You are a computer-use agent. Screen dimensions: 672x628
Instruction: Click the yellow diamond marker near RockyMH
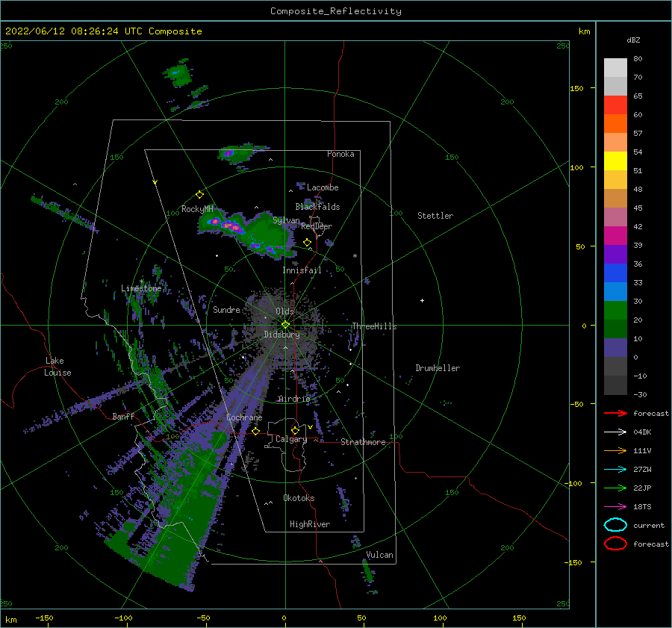[x=199, y=195]
